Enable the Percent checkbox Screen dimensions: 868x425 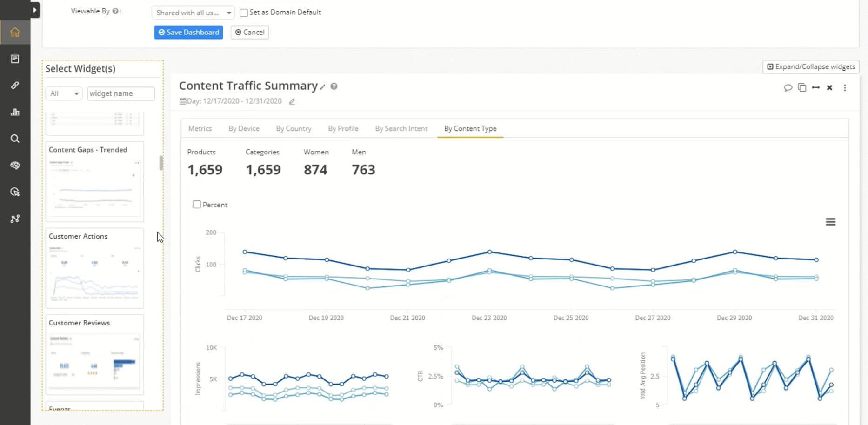pos(197,205)
